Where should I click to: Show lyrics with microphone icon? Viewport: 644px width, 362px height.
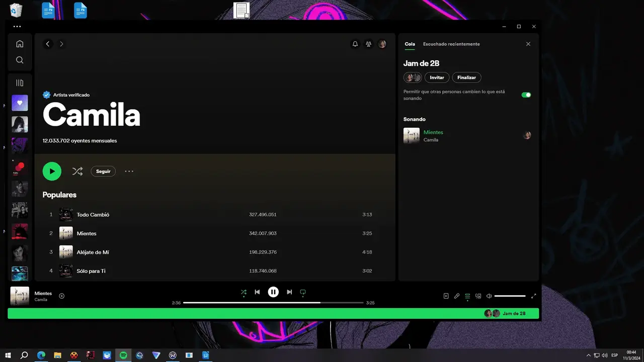click(457, 296)
